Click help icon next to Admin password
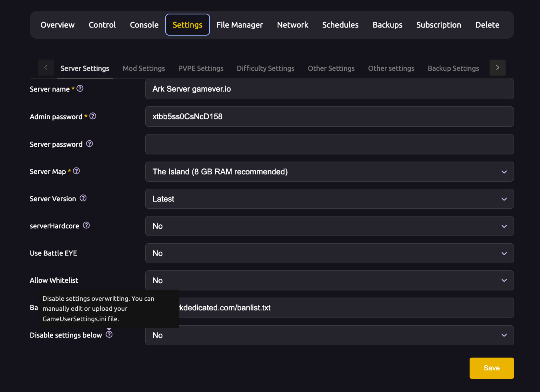 point(93,116)
